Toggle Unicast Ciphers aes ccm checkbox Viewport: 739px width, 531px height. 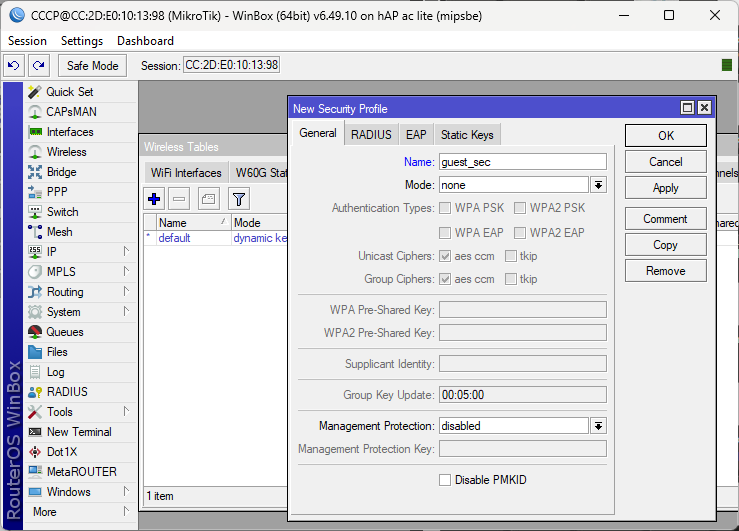tap(445, 256)
